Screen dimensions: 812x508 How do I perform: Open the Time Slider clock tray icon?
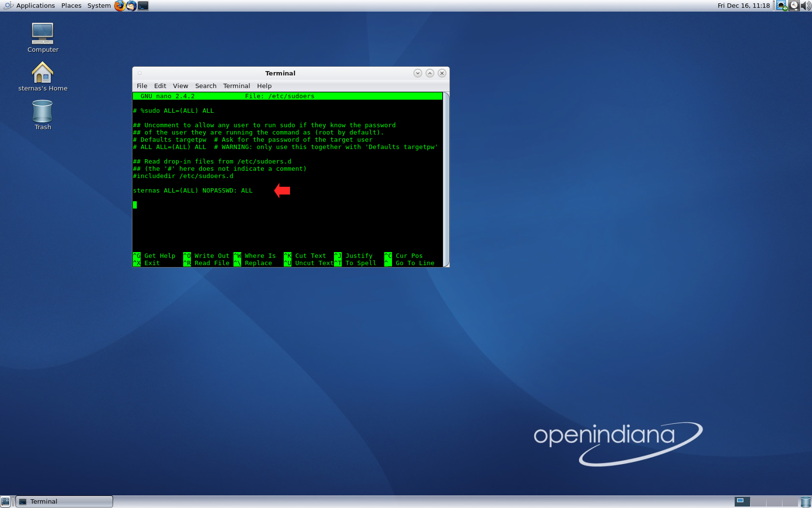[794, 6]
